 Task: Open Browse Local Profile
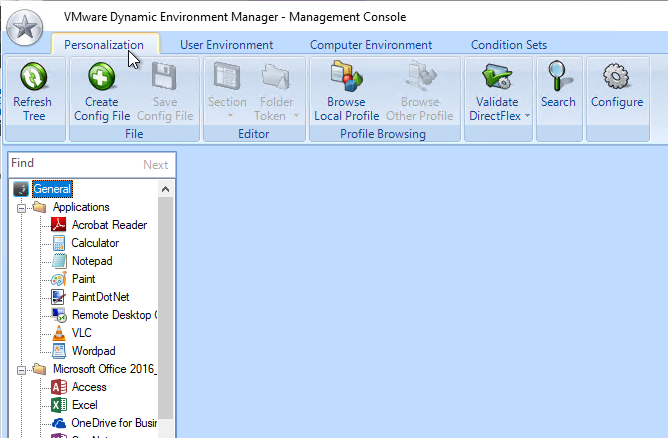pos(346,78)
